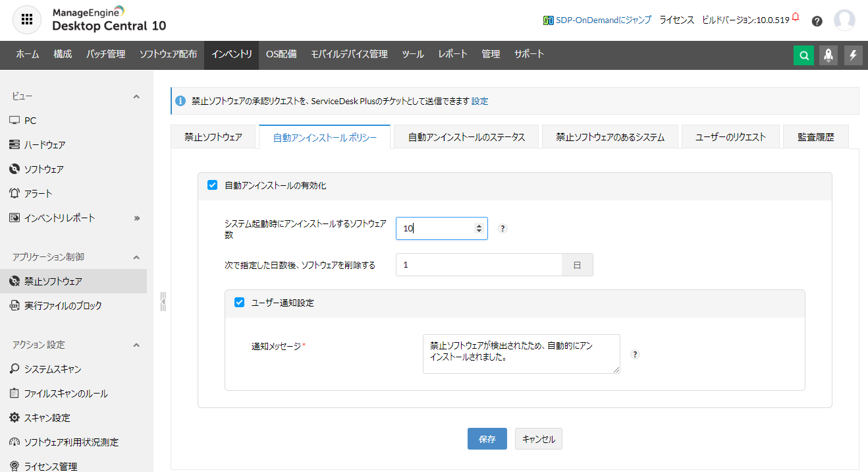Increase the uninstall count with stepper arrow
Screen dimensions: 868x472
click(x=479, y=225)
